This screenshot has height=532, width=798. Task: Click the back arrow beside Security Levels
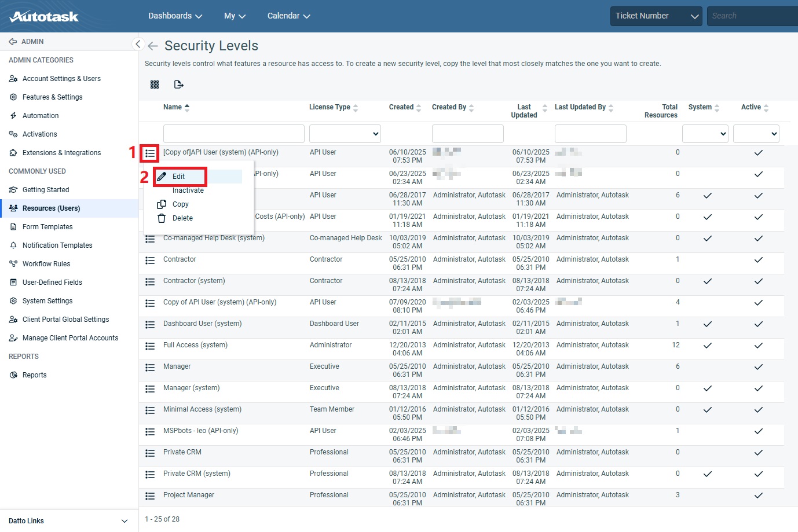click(x=153, y=46)
